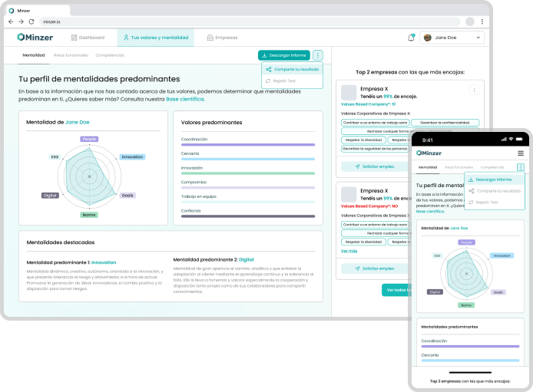Choose Descargar informe in mobile menu

coord(495,180)
